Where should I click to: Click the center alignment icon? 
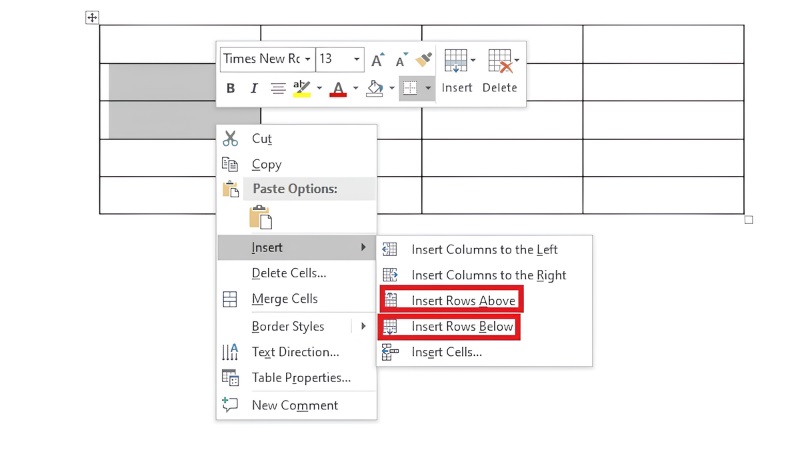278,88
